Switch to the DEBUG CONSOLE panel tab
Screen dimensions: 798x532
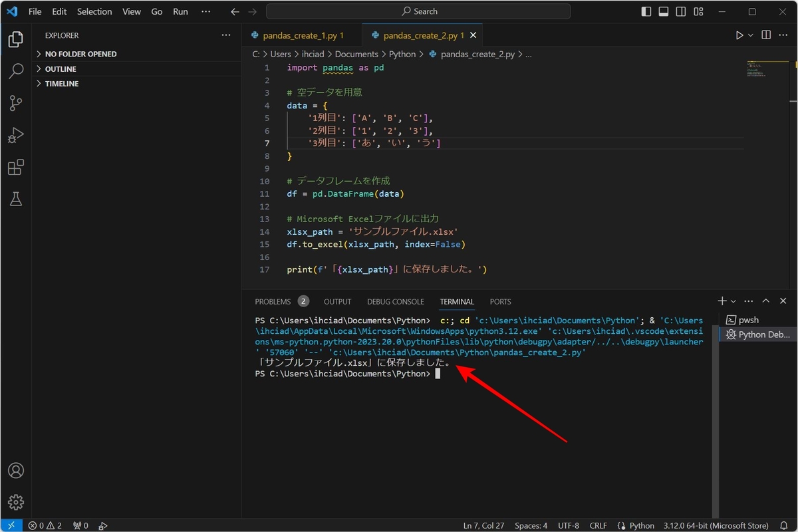(x=395, y=301)
